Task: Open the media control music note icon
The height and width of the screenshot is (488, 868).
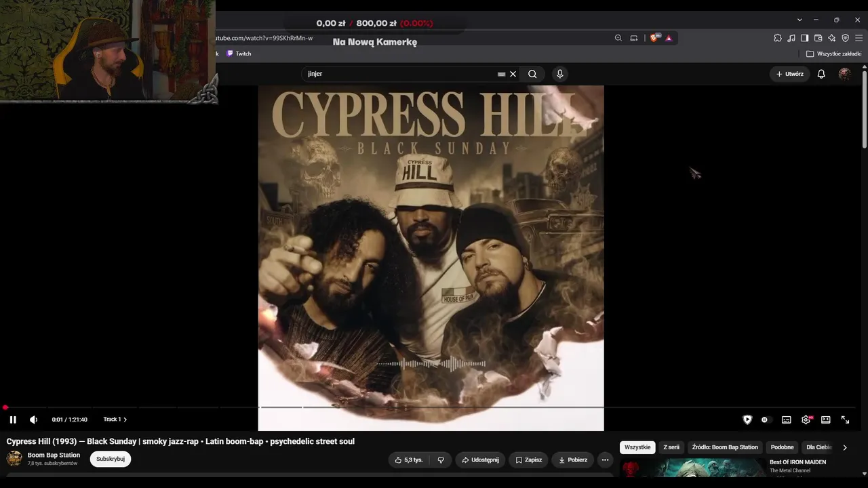Action: pyautogui.click(x=791, y=38)
